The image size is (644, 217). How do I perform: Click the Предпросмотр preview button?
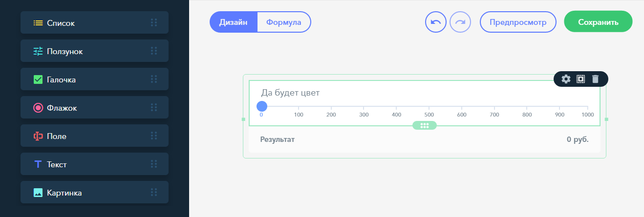518,22
